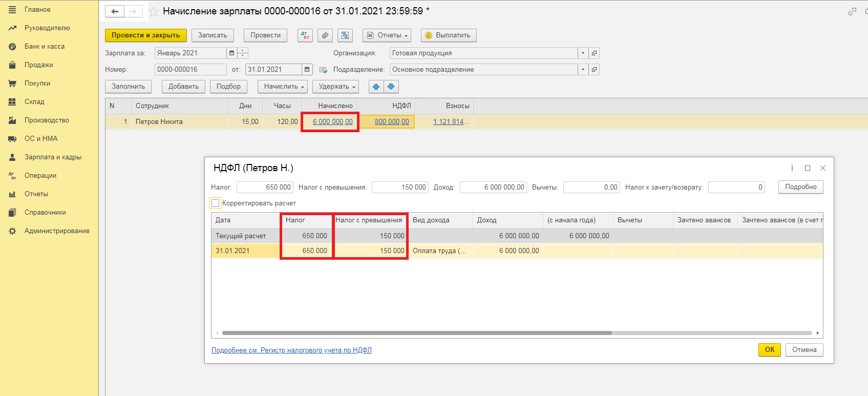Open calendar picker for the document date
Viewport: 868px width, 396px height.
307,70
